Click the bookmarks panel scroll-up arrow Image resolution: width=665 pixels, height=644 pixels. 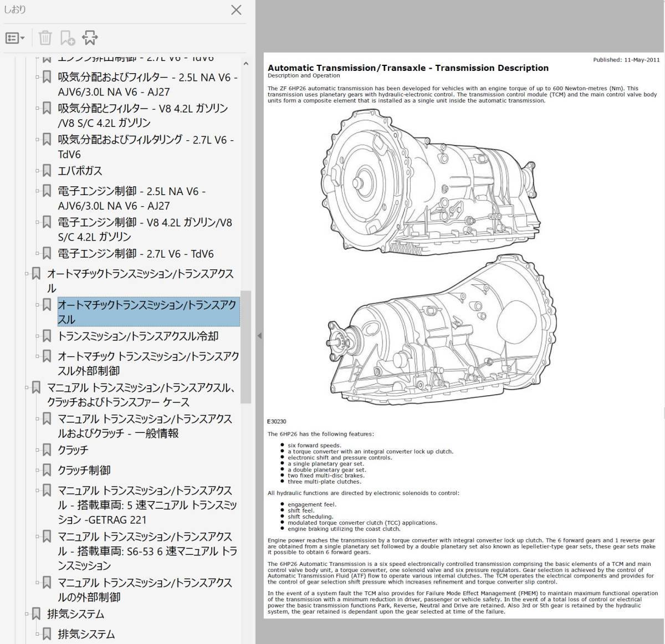tap(245, 64)
